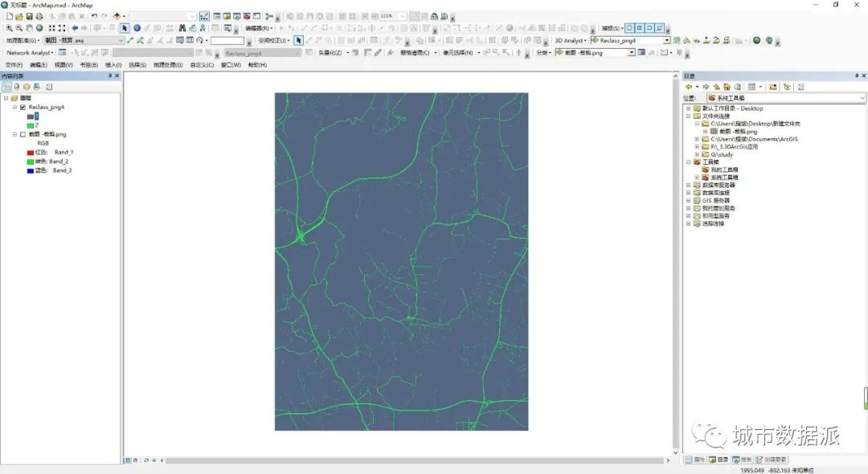
Task: Open the View menu
Action: 63,65
